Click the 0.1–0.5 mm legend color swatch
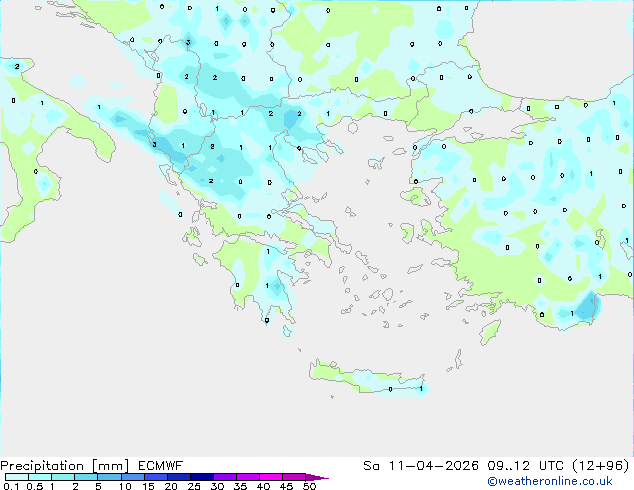The image size is (634, 490). point(17,477)
